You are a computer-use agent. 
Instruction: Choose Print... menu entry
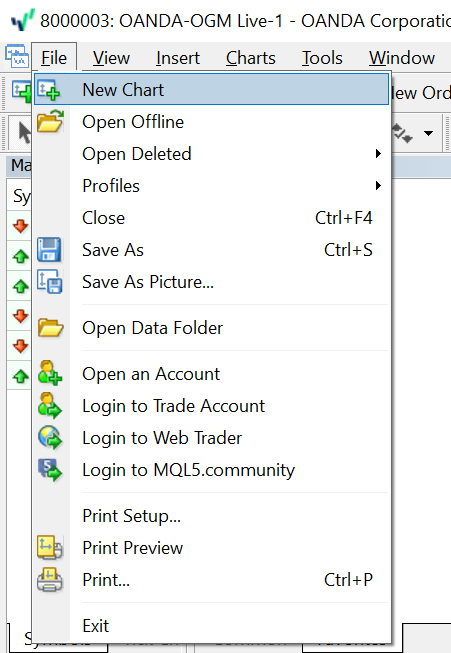(212, 580)
